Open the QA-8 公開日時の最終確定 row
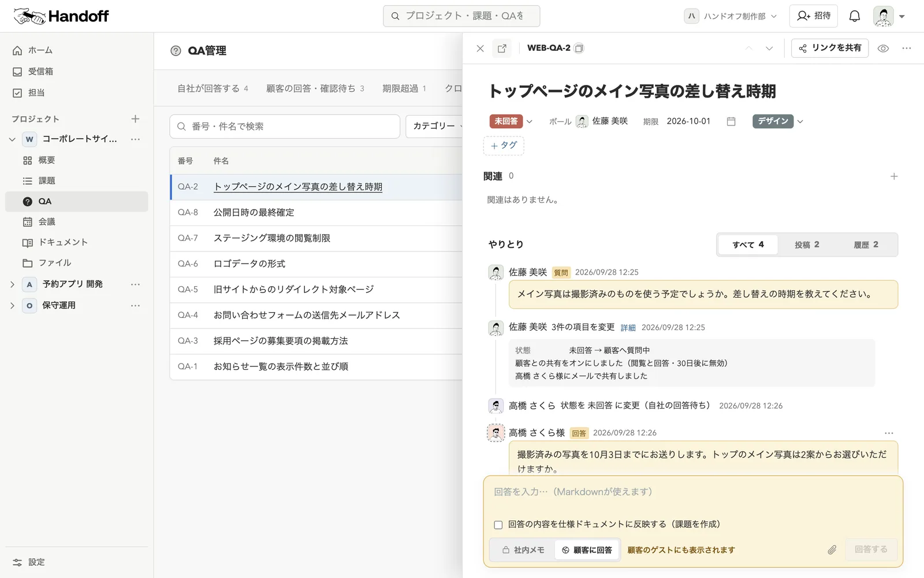 [316, 213]
